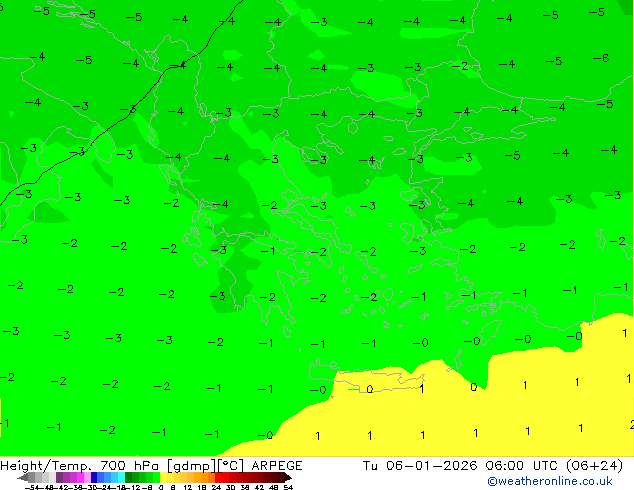Click the 'Tu 06-01-2026 06:00 UTC' timestamp
Viewport: 634px width, 490px height.
point(461,466)
